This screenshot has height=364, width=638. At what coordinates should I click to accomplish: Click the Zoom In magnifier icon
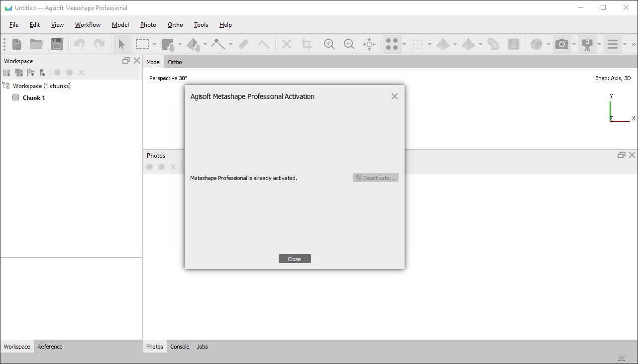click(329, 44)
